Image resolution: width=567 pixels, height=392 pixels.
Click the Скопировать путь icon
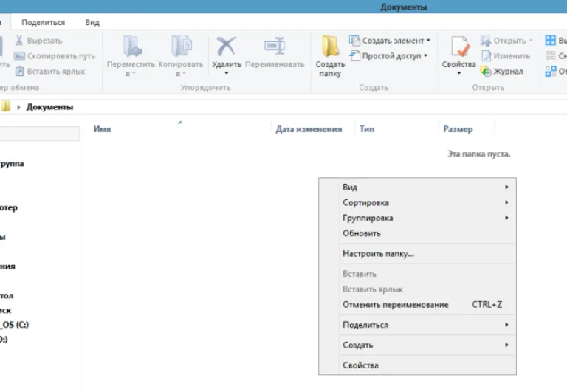19,55
